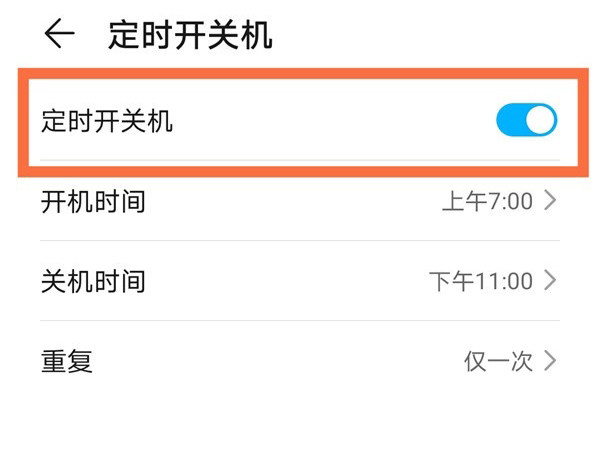This screenshot has width=600, height=450.
Task: Select the 仅一次 repeat value
Action: pyautogui.click(x=497, y=361)
